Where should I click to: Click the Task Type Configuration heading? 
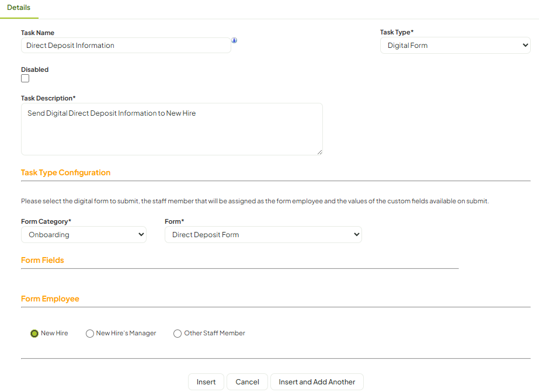[65, 172]
